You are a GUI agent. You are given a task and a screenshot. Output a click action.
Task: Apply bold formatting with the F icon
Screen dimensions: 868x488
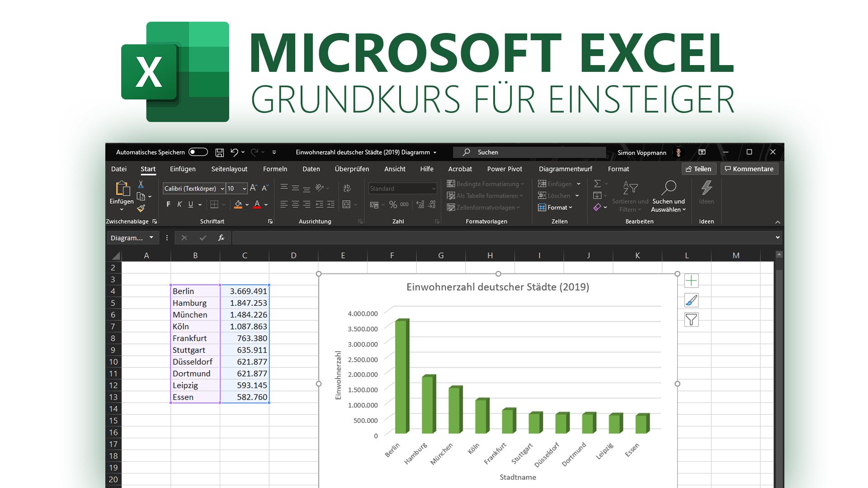point(168,204)
